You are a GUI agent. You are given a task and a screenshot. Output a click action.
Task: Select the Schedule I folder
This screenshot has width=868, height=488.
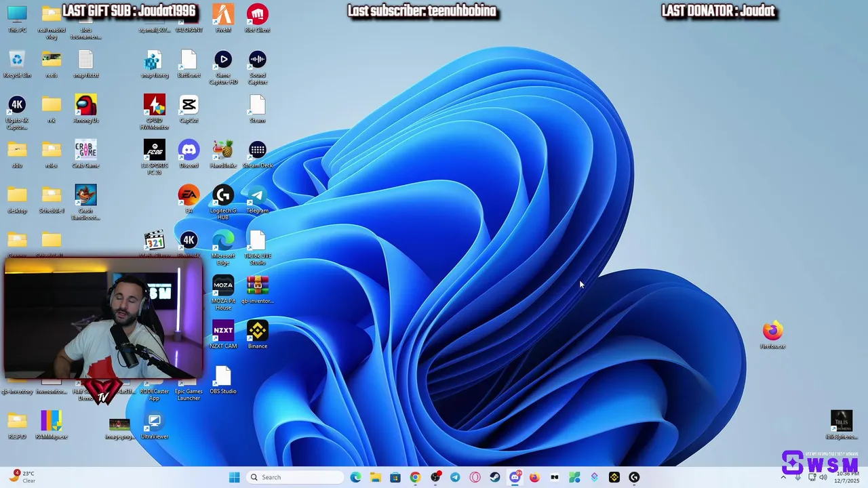pos(52,200)
